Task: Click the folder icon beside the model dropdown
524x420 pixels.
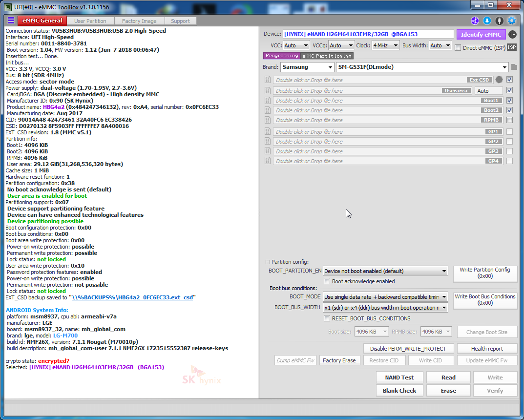Action: 514,67
